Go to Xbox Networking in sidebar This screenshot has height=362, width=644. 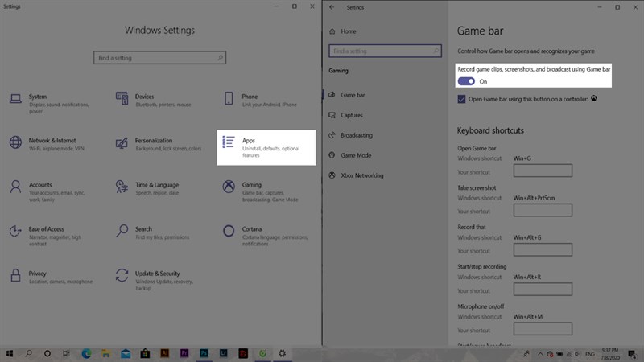[x=361, y=175]
